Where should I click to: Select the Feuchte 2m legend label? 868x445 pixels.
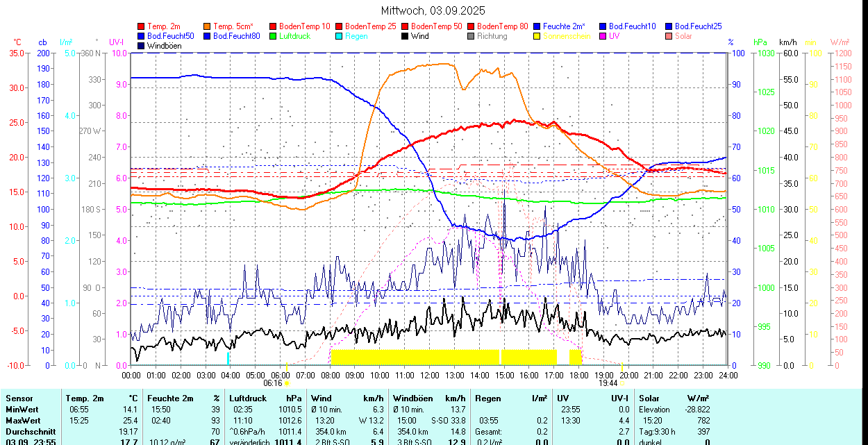tap(564, 26)
